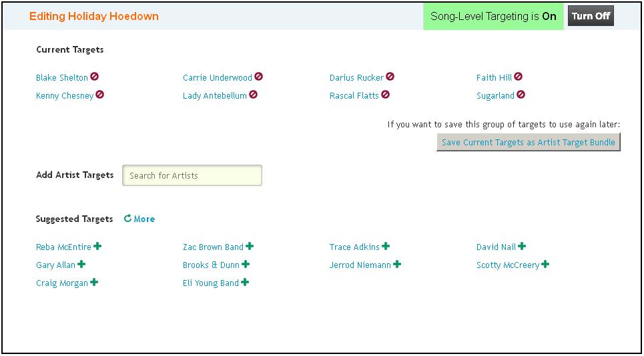Click the Editing Holiday Hoedown title
The image size is (644, 356).
(x=93, y=17)
